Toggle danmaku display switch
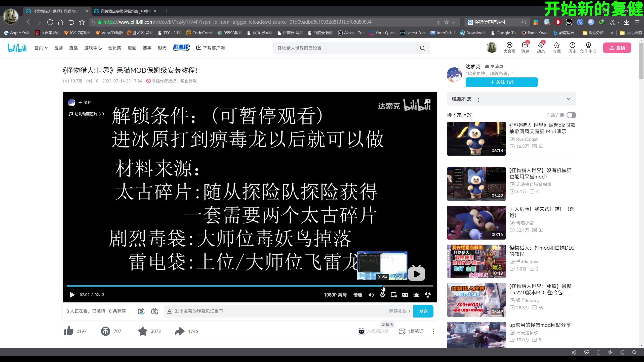This screenshot has width=644, height=362. tap(141, 311)
